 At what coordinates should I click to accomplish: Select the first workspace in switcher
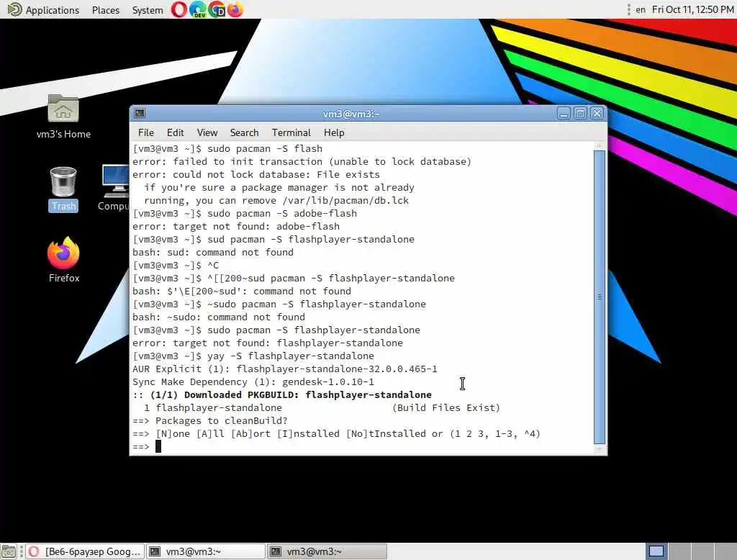coord(656,551)
